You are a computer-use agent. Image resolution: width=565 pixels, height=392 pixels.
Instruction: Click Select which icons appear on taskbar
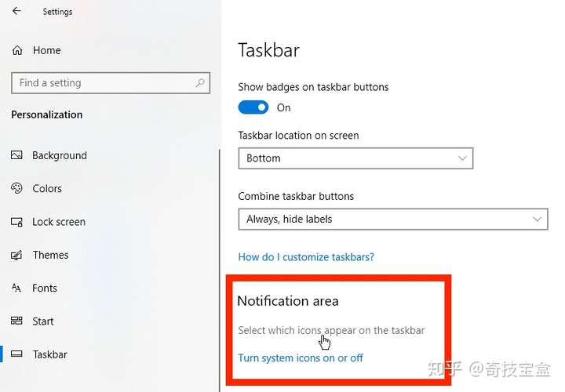coord(331,330)
